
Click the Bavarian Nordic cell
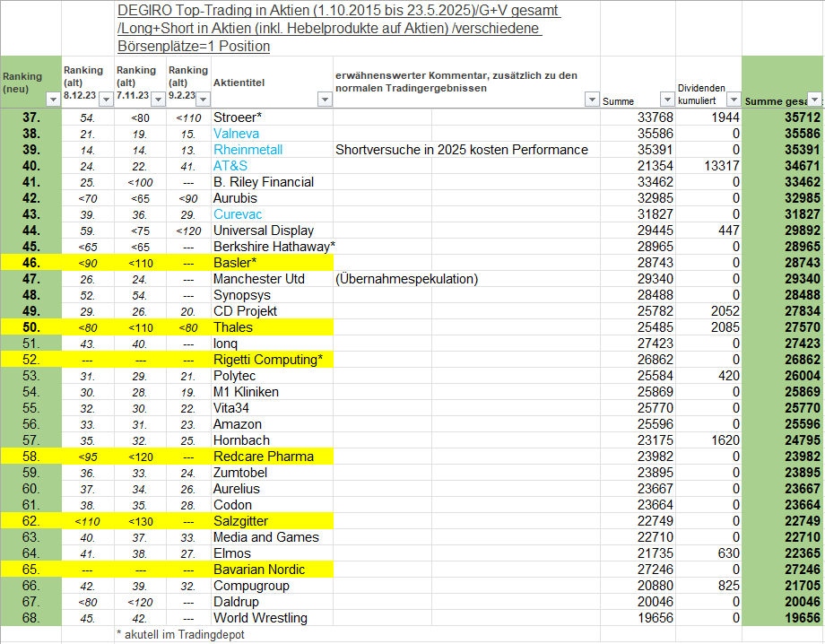tap(272, 570)
